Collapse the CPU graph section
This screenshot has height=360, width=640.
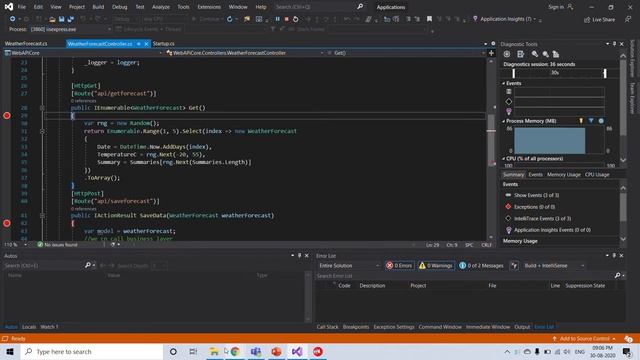504,159
